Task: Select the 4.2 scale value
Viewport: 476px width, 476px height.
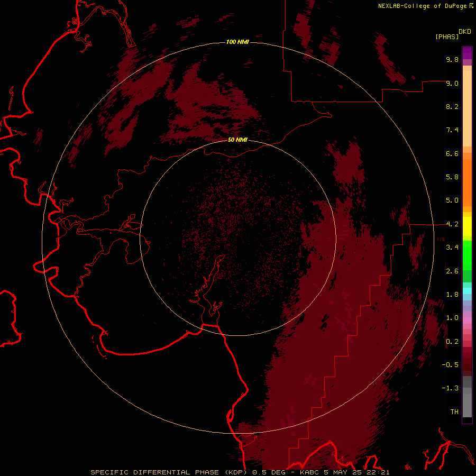Action: (x=452, y=224)
